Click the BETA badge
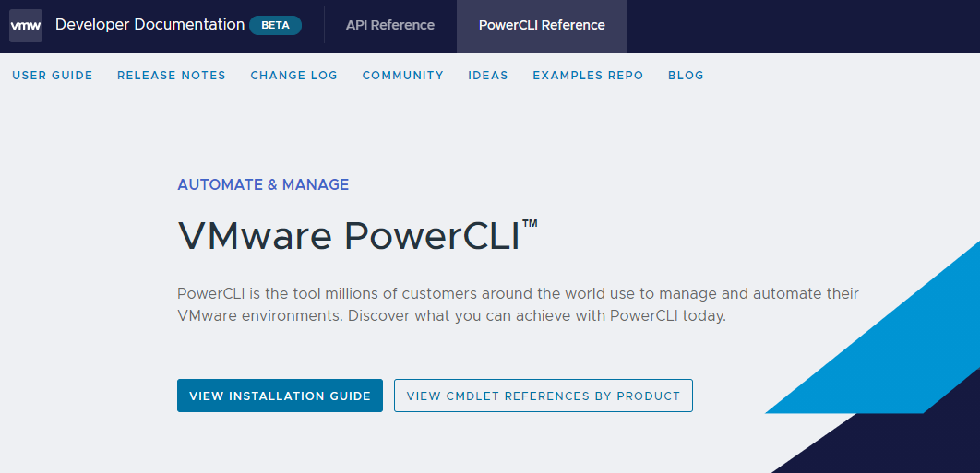 275,26
